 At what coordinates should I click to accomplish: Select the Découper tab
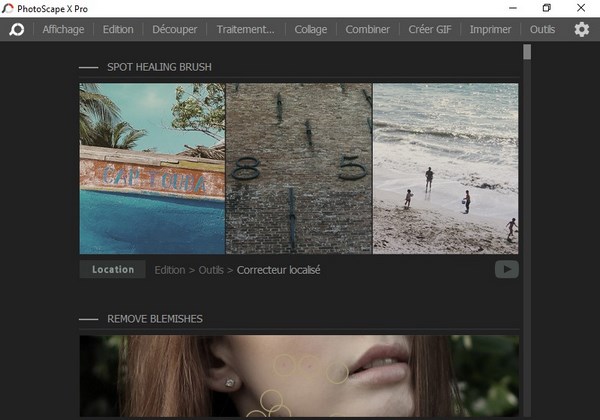pos(175,29)
